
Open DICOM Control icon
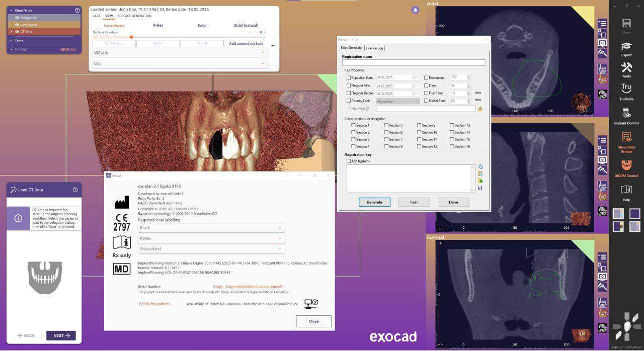626,165
